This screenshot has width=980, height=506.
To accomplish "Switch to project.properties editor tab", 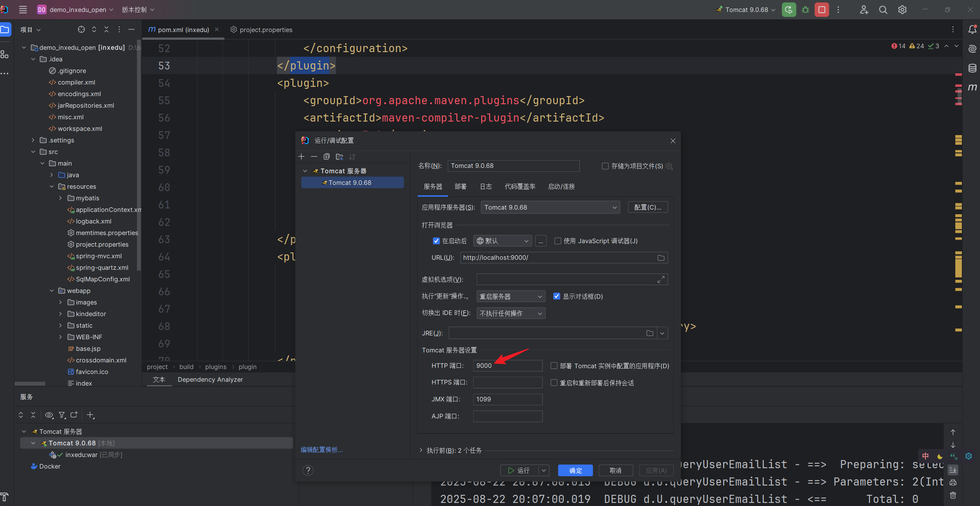I will point(265,30).
